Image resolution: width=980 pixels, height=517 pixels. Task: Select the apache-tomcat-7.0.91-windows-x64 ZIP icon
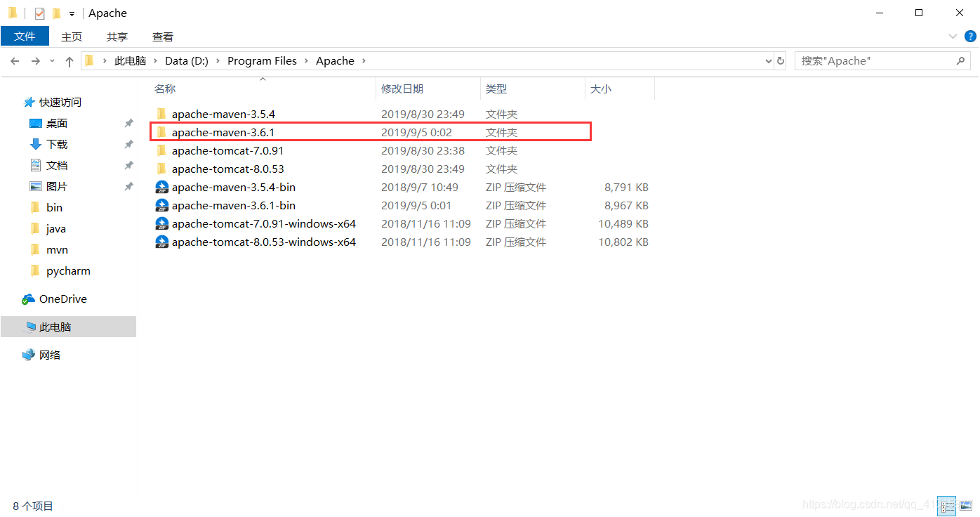coord(161,223)
